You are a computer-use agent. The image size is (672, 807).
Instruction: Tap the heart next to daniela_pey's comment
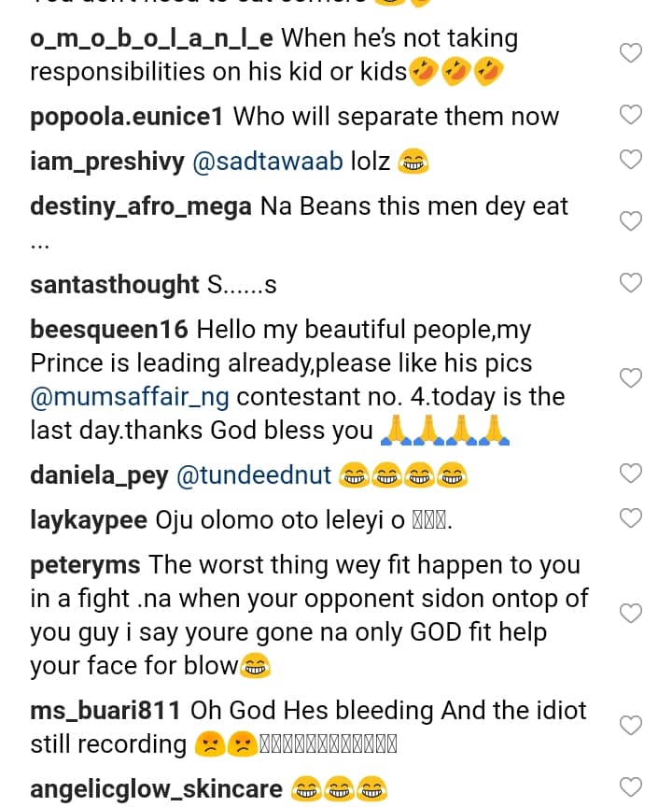(x=632, y=473)
